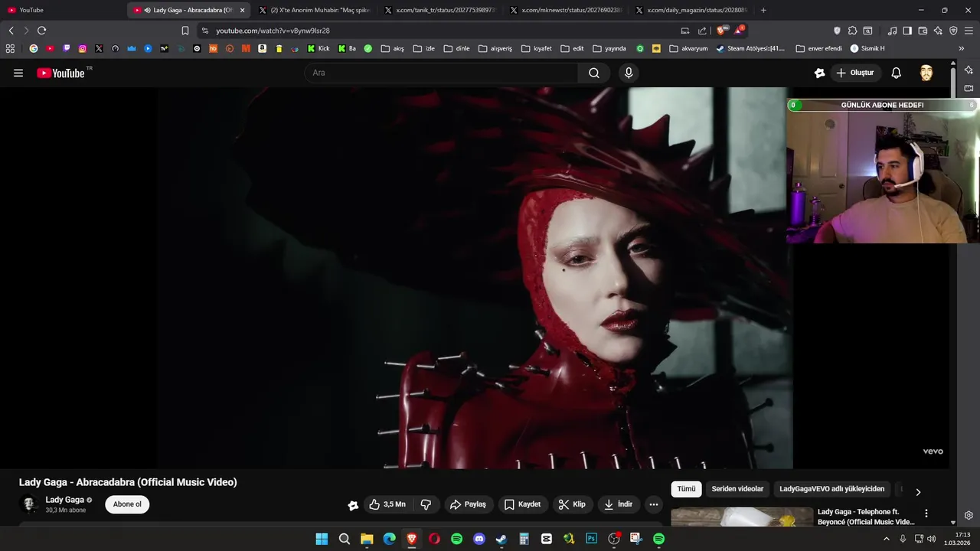Share this page via address bar share icon

click(702, 31)
